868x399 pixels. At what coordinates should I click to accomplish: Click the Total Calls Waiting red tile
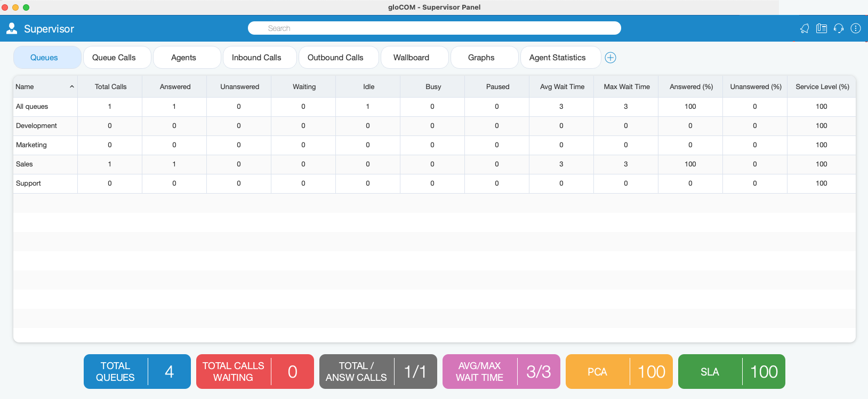pos(255,372)
